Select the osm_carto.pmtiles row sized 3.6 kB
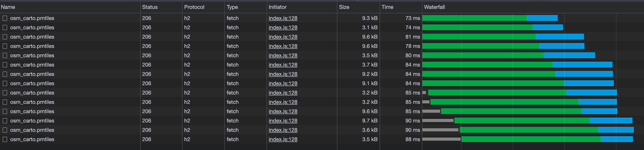 click(32, 130)
